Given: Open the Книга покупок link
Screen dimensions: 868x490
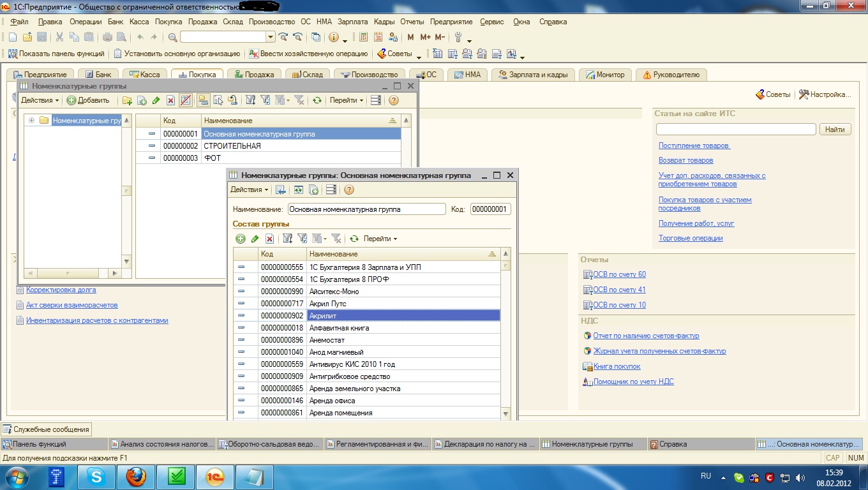Looking at the screenshot, I should pyautogui.click(x=617, y=366).
